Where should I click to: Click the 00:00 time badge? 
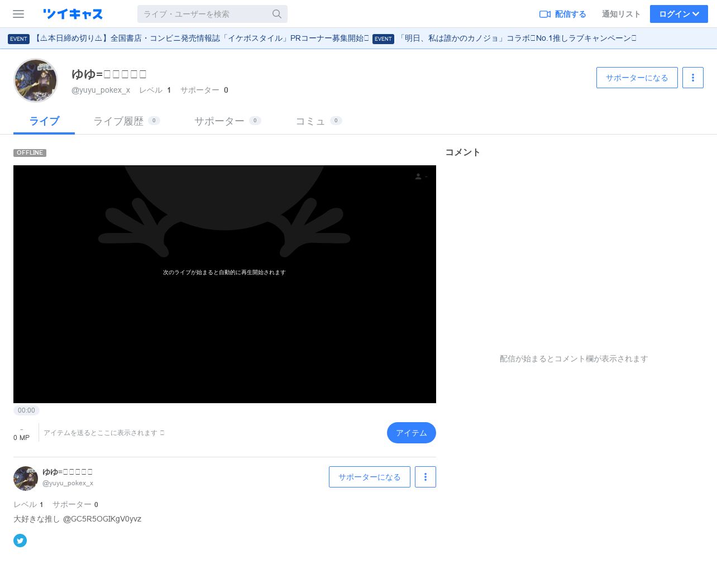[26, 410]
